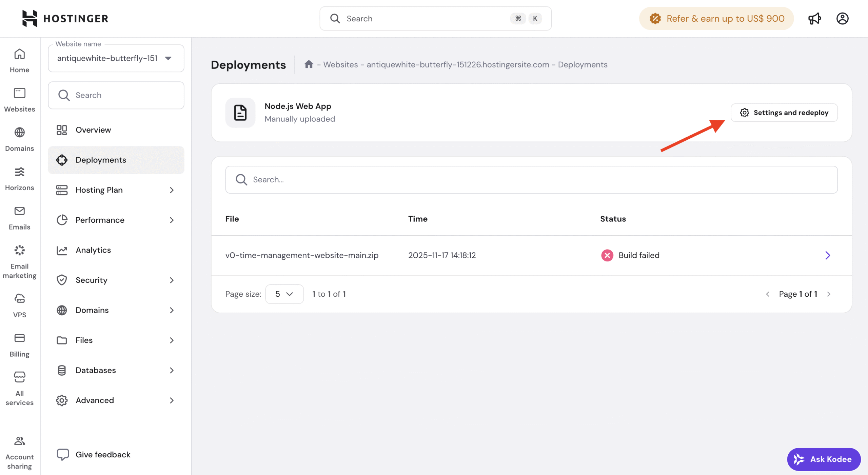Expand the Hosting Plan menu
The image size is (868, 475).
click(116, 190)
